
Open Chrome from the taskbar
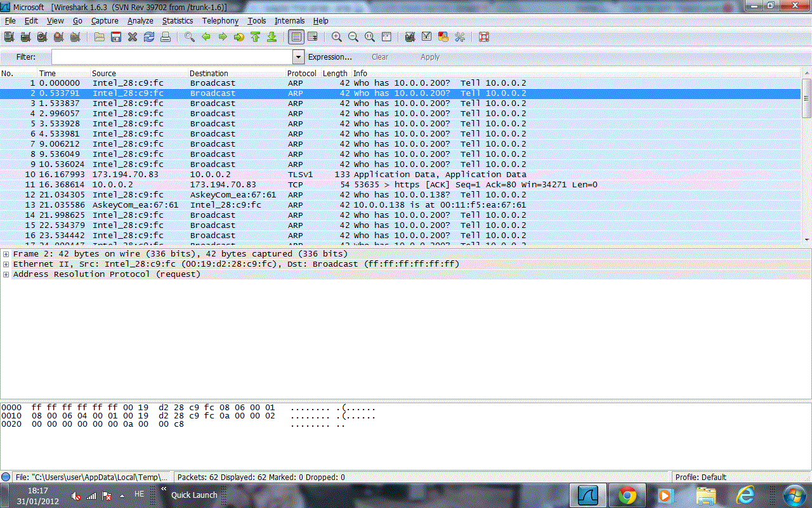pos(627,495)
